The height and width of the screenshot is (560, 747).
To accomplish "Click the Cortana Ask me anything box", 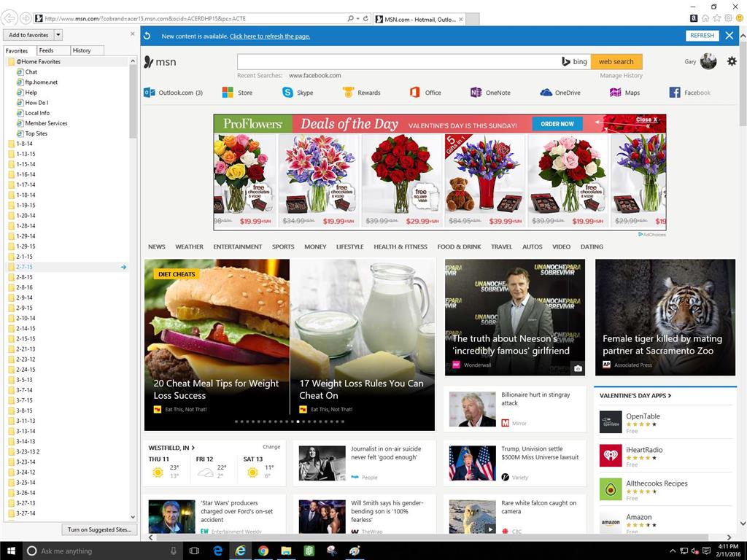I will pos(101,551).
